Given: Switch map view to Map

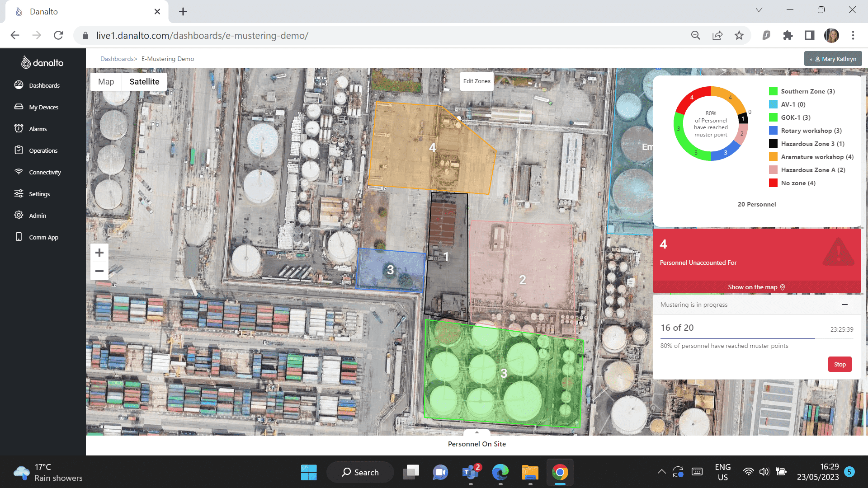Looking at the screenshot, I should point(106,82).
